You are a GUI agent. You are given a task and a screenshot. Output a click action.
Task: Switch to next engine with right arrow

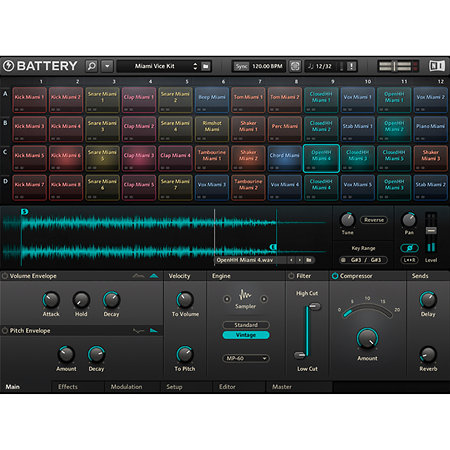click(264, 299)
